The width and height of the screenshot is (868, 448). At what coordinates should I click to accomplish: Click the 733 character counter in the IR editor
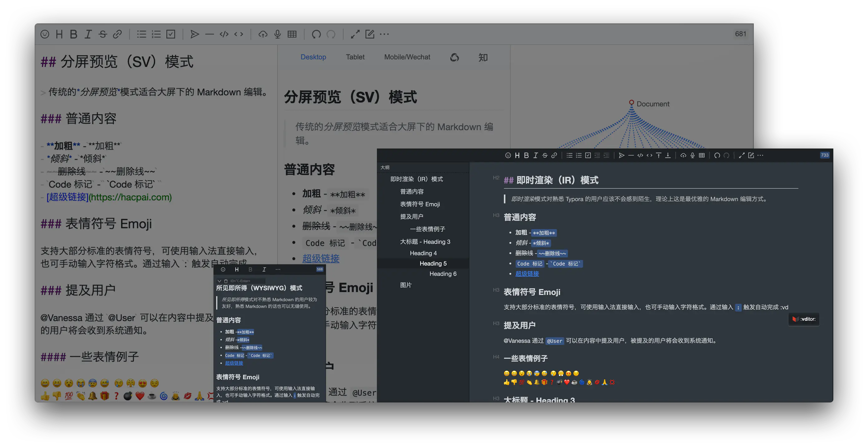[x=825, y=155]
